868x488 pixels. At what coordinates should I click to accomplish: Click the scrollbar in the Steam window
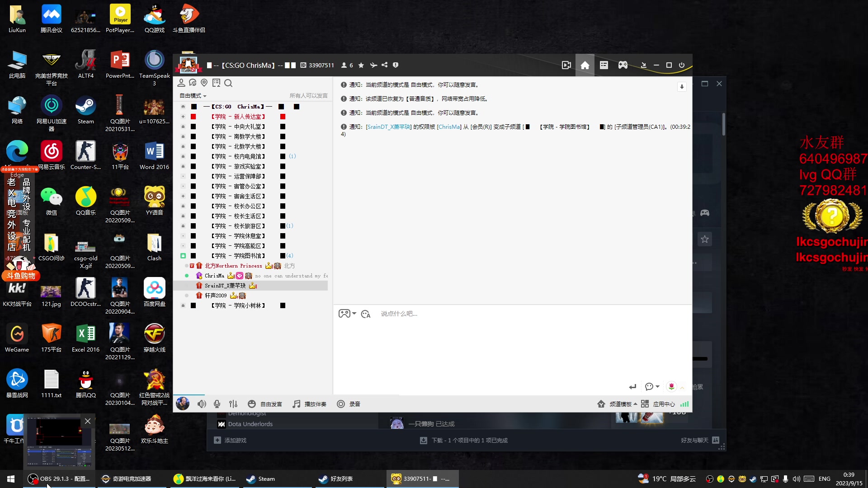pos(723,124)
